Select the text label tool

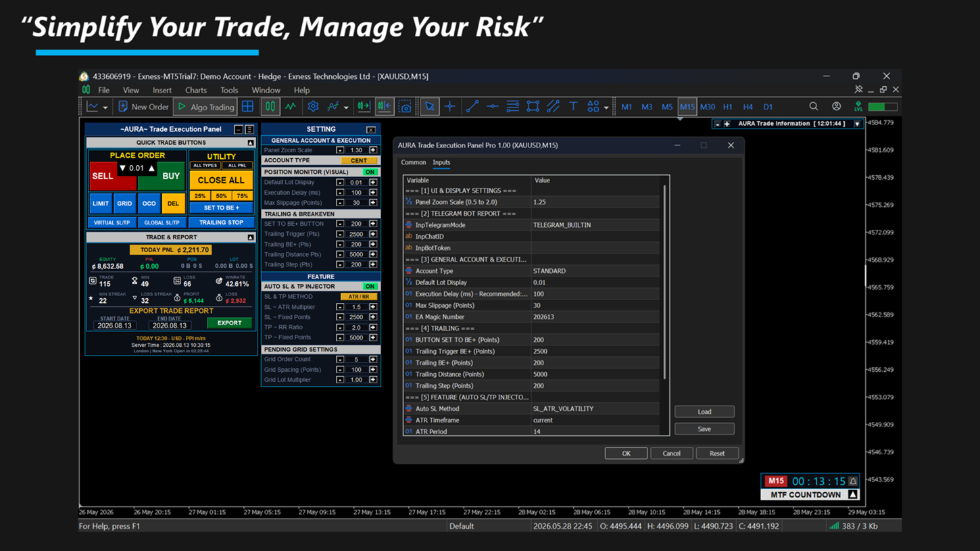coord(573,107)
